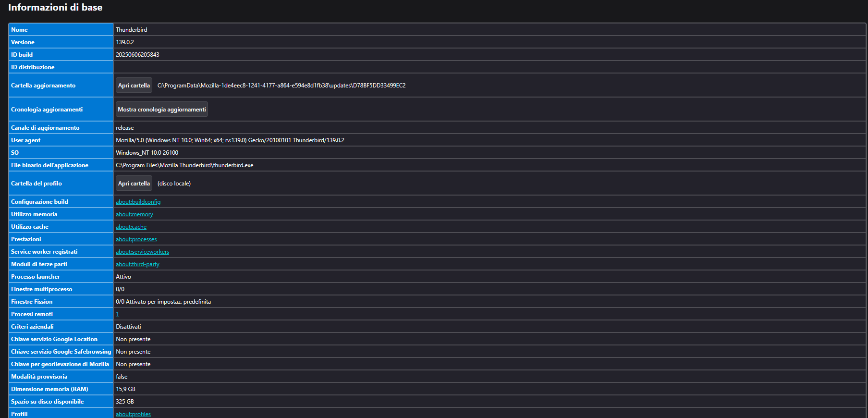Click the Informazioni di base heading

(x=55, y=7)
